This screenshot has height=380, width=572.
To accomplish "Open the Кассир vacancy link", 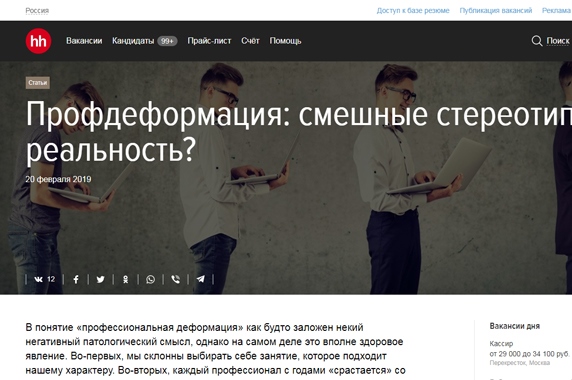I will pos(501,344).
